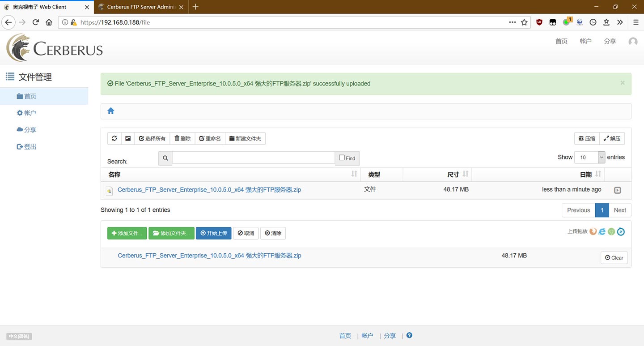Go to Previous page

579,210
